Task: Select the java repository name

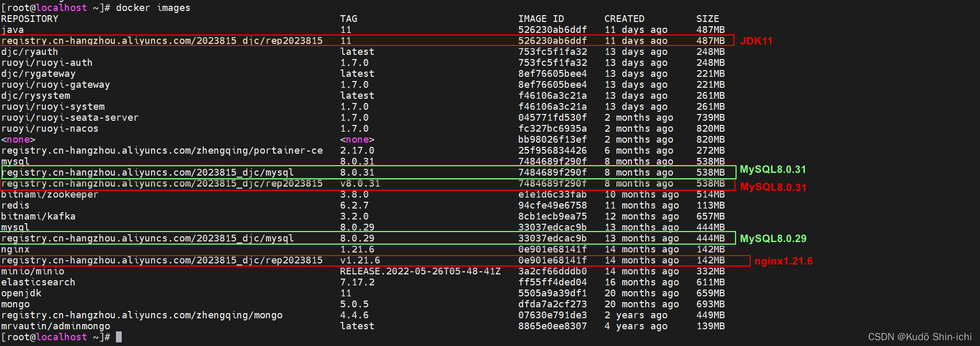Action: point(13,30)
